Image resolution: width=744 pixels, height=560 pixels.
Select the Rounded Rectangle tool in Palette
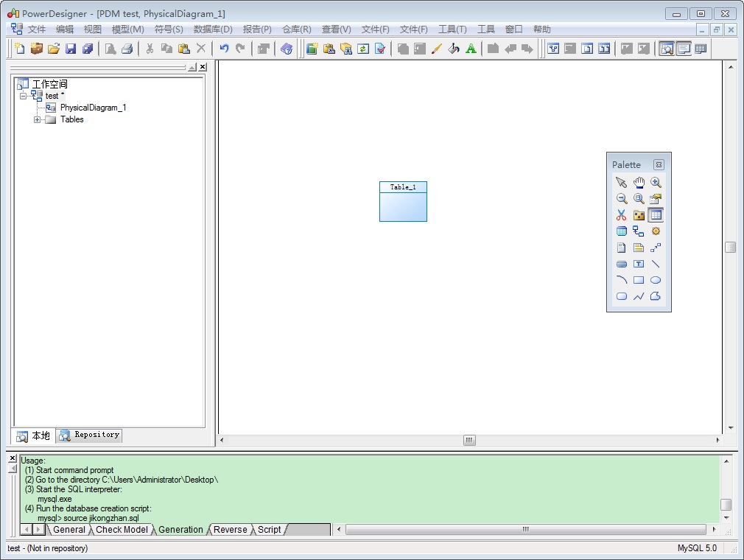[x=621, y=296]
